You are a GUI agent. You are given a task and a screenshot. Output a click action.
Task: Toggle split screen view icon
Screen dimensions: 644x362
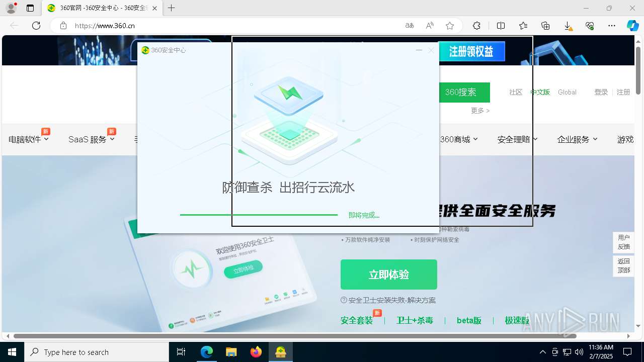(x=501, y=26)
